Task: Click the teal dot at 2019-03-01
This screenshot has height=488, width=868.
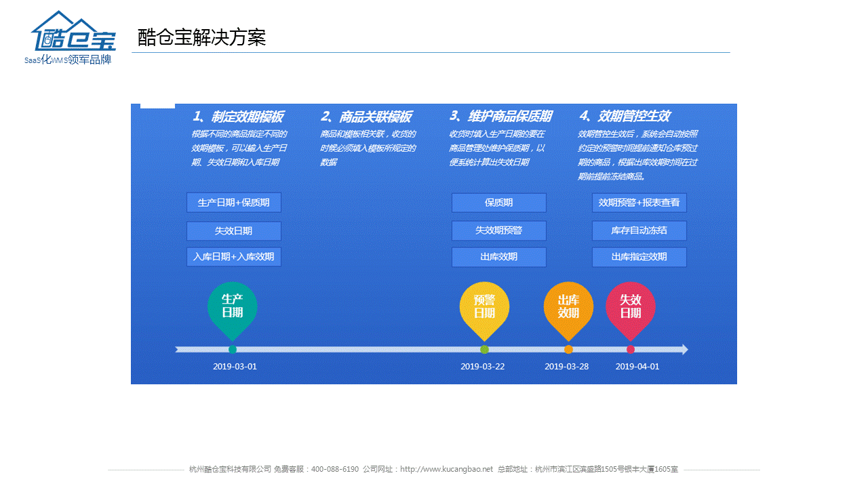Action: tap(233, 350)
